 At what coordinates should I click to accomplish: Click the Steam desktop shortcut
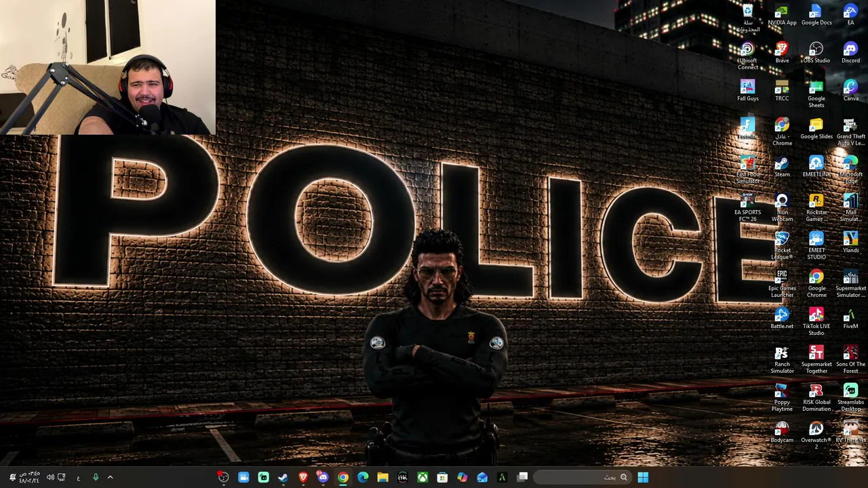click(x=782, y=167)
